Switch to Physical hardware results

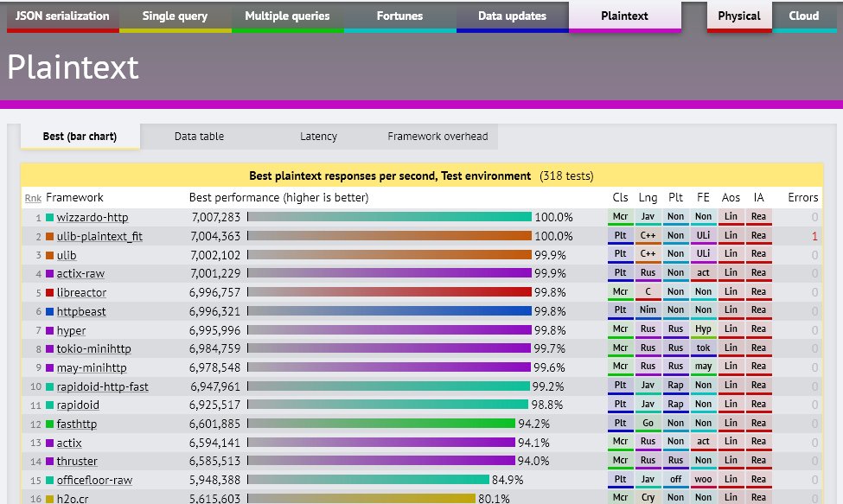[x=739, y=16]
